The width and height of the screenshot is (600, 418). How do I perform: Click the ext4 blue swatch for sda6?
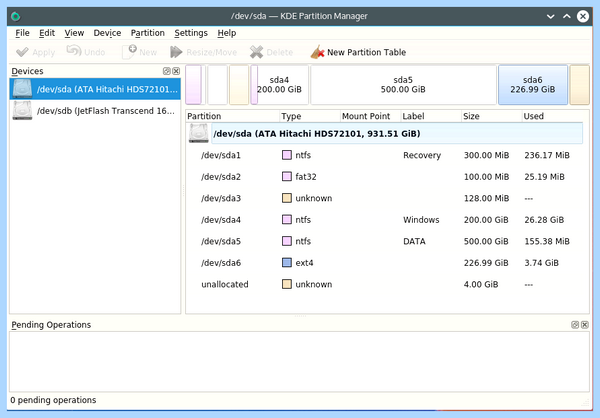(287, 263)
